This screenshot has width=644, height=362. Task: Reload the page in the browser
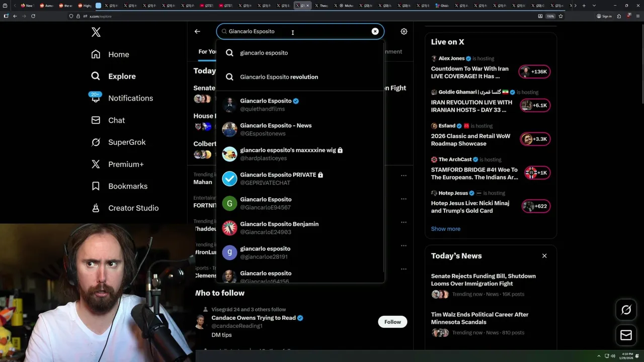(x=33, y=16)
